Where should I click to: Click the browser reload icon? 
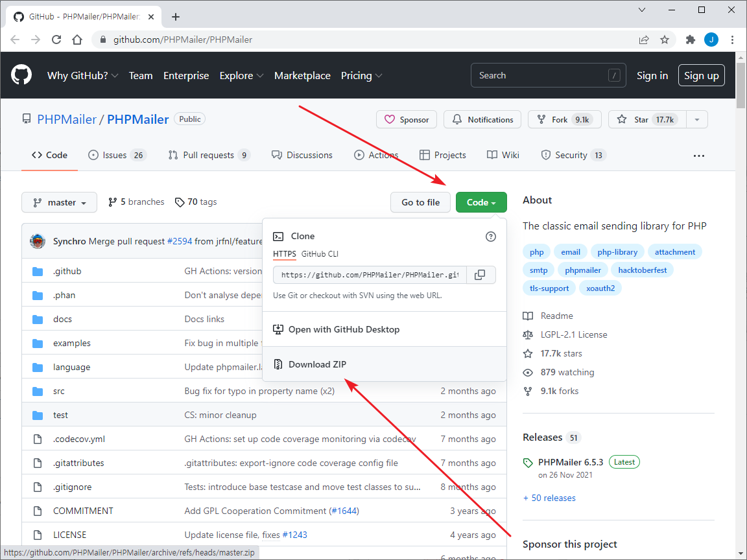point(56,40)
